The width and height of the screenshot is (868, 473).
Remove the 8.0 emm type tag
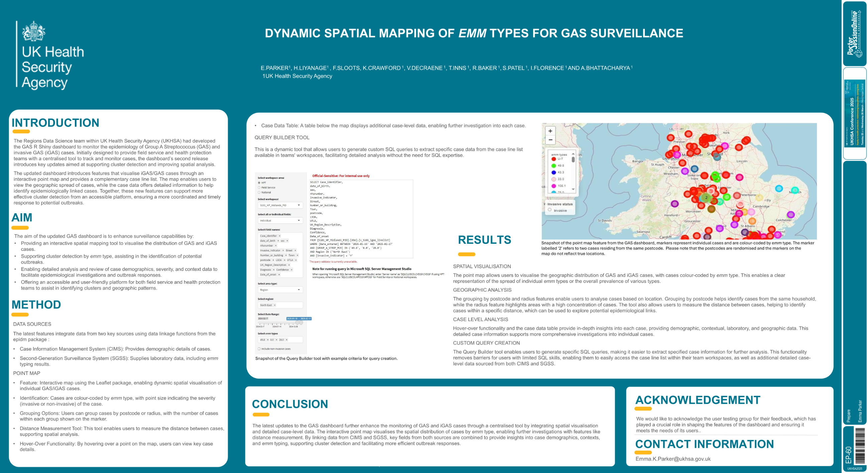[x=277, y=340]
